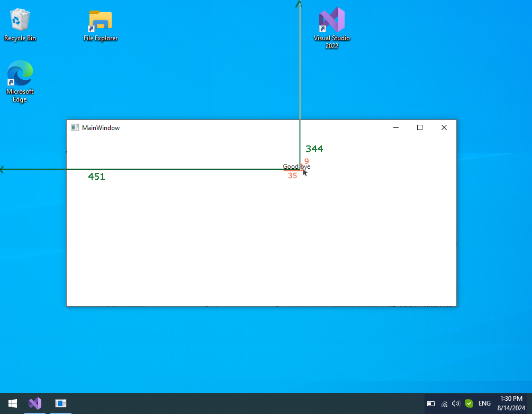Click the ENG input language indicator

coord(484,403)
